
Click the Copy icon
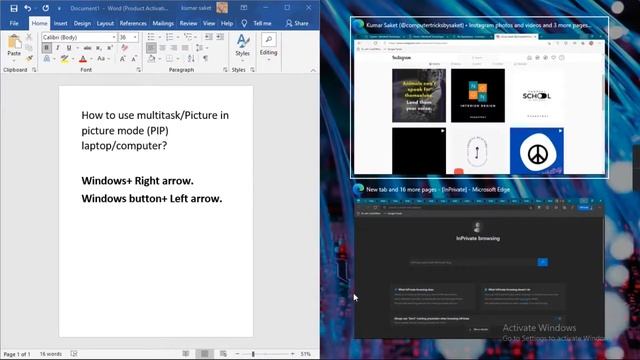click(x=29, y=48)
